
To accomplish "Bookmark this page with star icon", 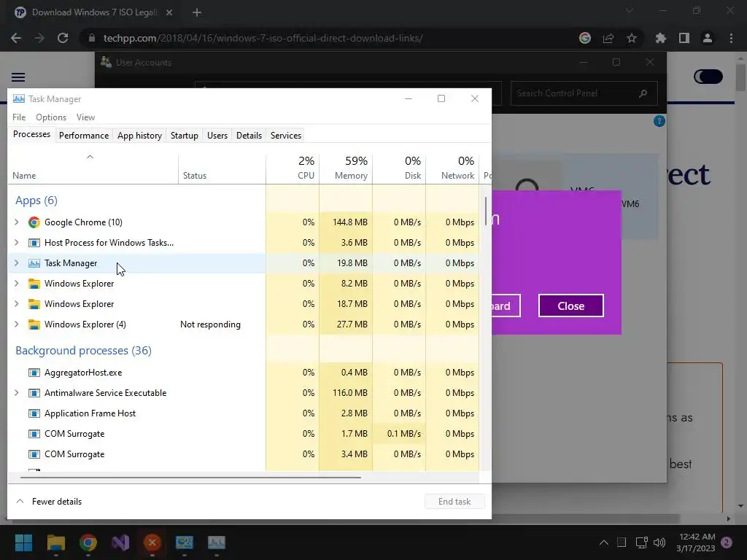I will 632,38.
